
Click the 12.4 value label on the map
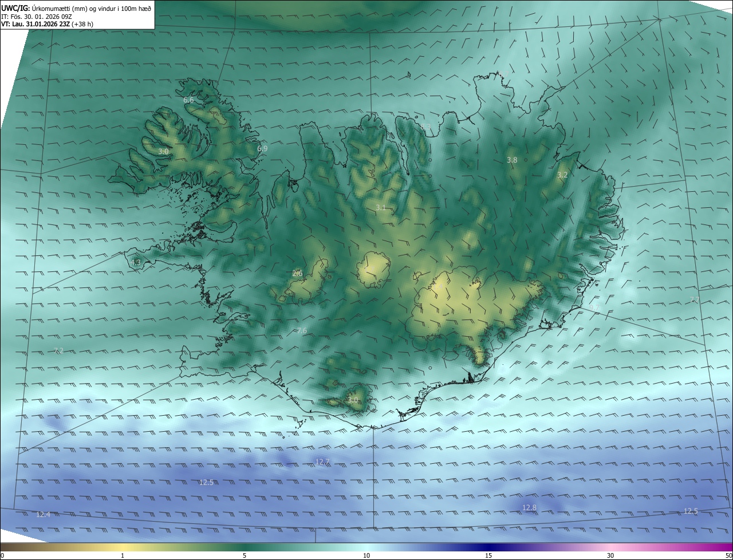43,515
